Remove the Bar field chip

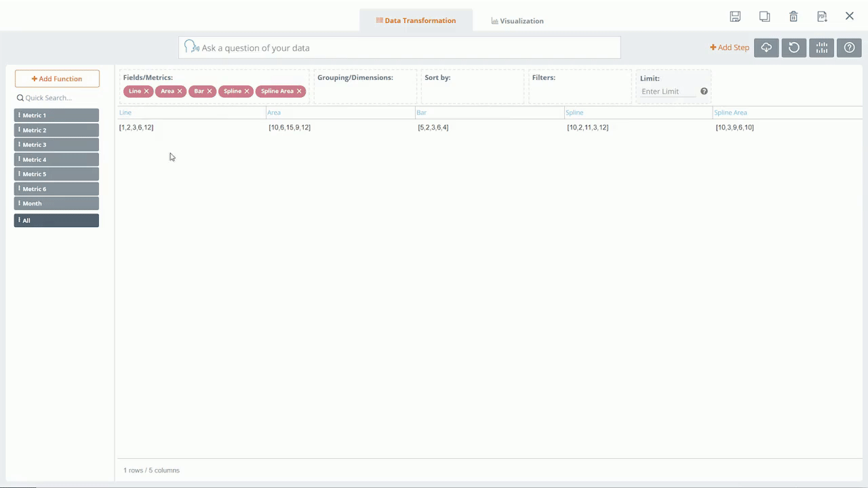coord(210,91)
